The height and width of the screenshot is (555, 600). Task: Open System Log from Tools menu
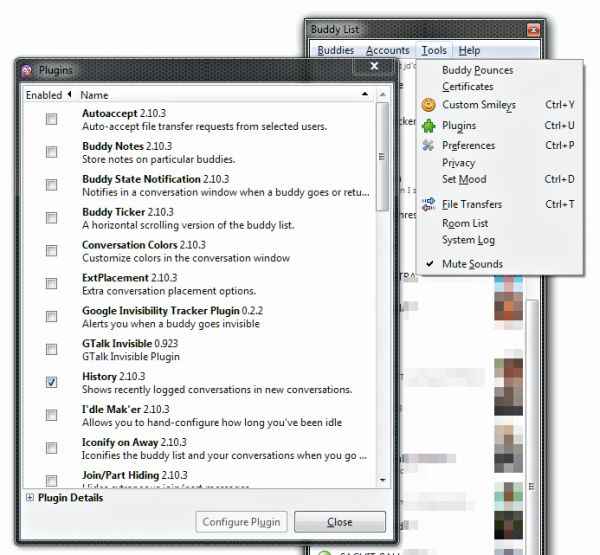(x=500, y=240)
